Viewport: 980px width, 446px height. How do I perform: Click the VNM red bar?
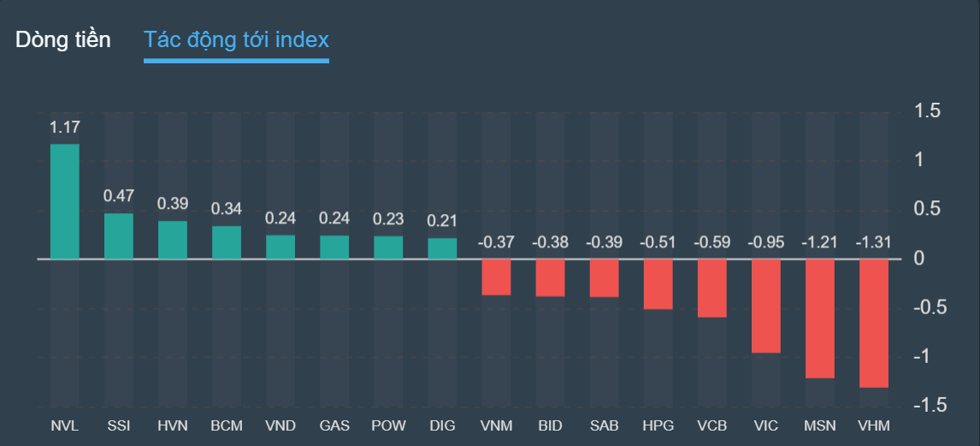pyautogui.click(x=497, y=277)
